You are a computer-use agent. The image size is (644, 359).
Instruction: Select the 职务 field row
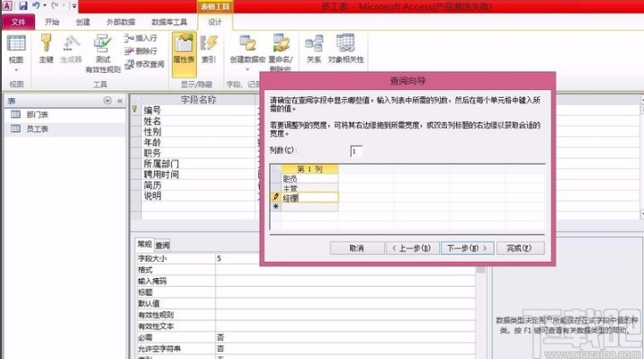tap(199, 153)
